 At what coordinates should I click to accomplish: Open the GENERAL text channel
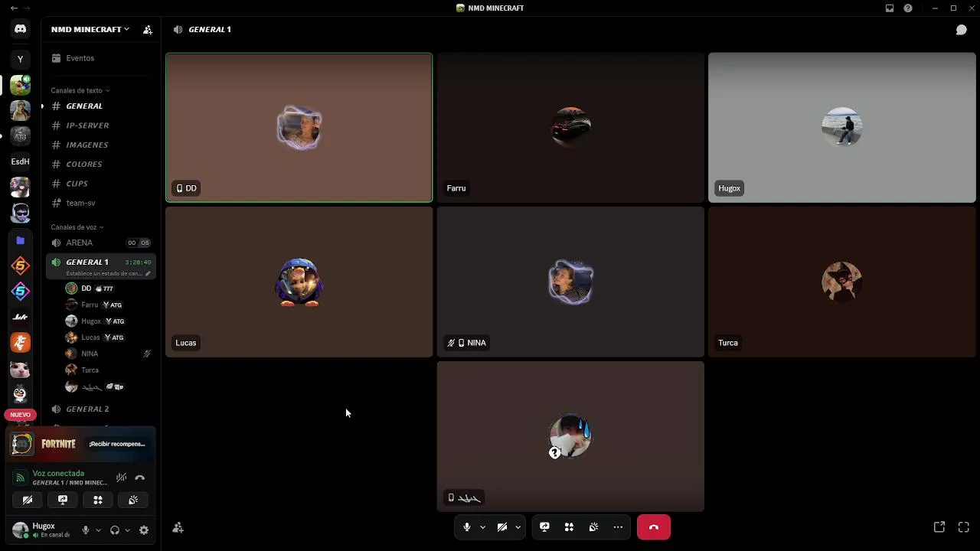pyautogui.click(x=100, y=106)
